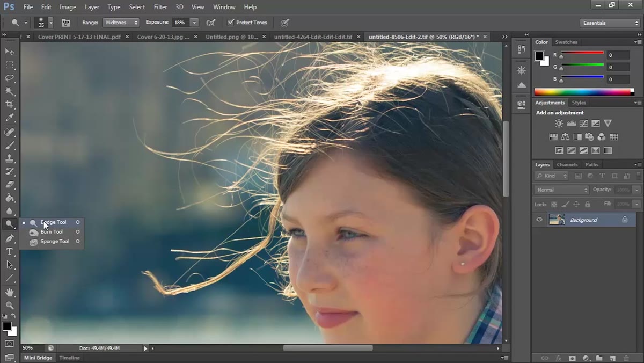Toggle lock image pixels
This screenshot has width=644, height=363.
tap(565, 205)
